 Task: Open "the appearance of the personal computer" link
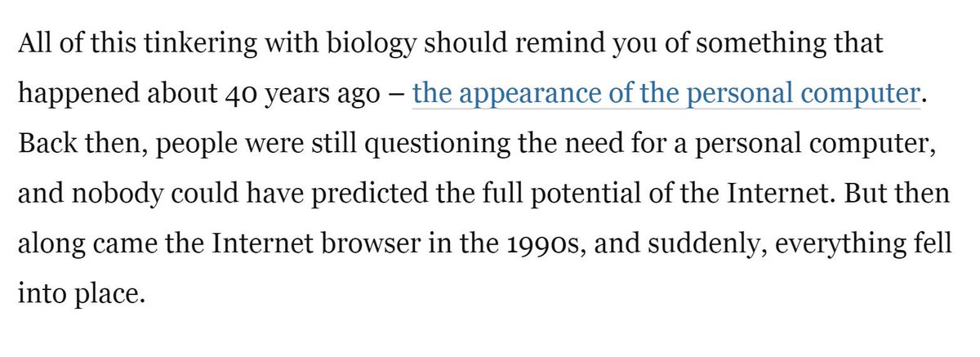click(666, 95)
